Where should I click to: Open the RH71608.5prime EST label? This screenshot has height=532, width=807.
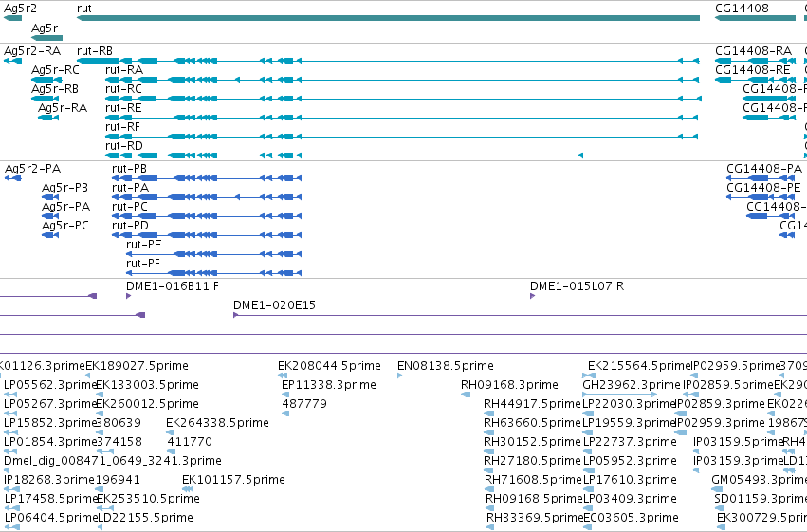coord(533,481)
